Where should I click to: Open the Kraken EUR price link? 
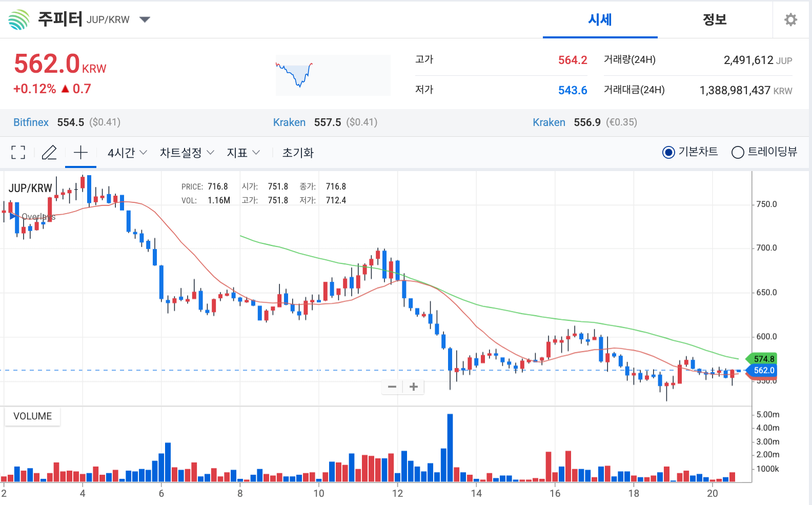[549, 122]
